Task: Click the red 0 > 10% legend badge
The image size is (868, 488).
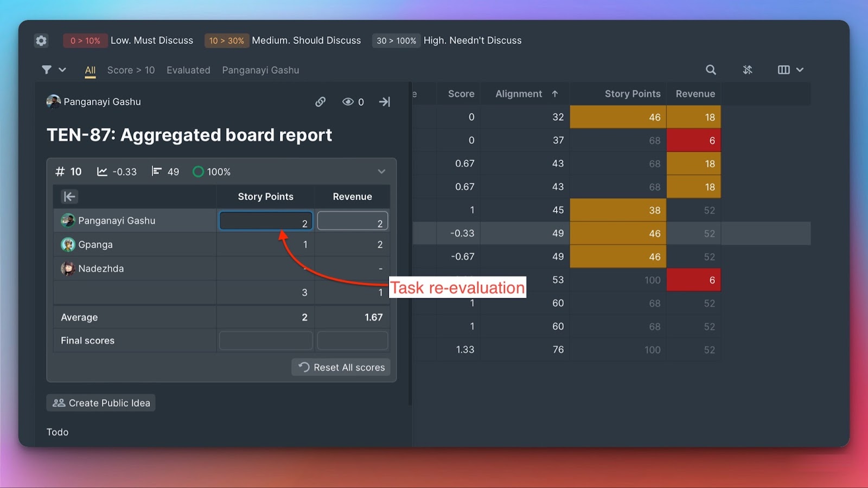Action: point(85,41)
